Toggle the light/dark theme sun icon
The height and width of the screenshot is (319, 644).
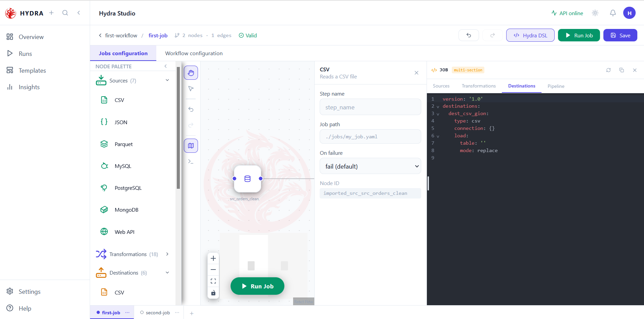coord(595,13)
